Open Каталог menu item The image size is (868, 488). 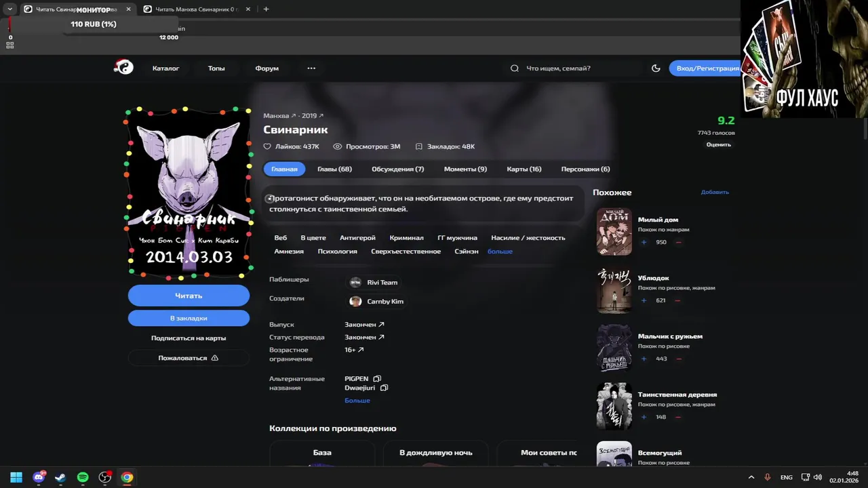165,68
